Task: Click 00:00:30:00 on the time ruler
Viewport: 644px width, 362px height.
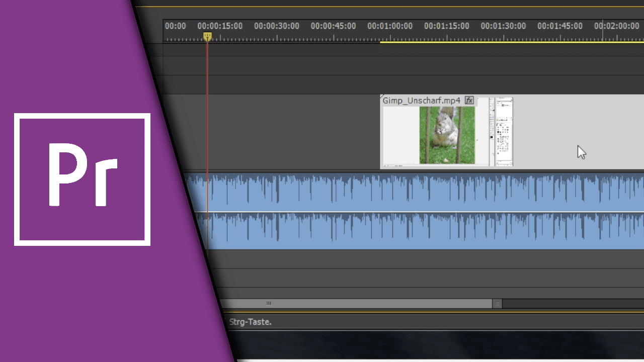Action: (277, 26)
